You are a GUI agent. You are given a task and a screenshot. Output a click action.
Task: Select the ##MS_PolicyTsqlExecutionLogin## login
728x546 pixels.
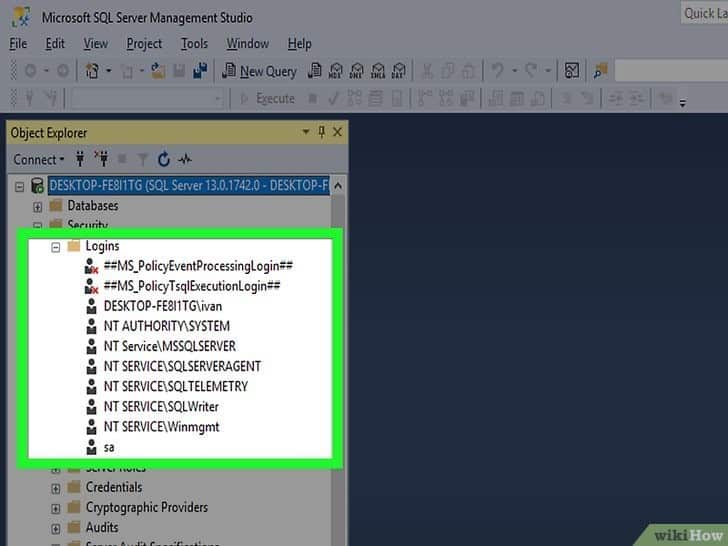point(192,286)
